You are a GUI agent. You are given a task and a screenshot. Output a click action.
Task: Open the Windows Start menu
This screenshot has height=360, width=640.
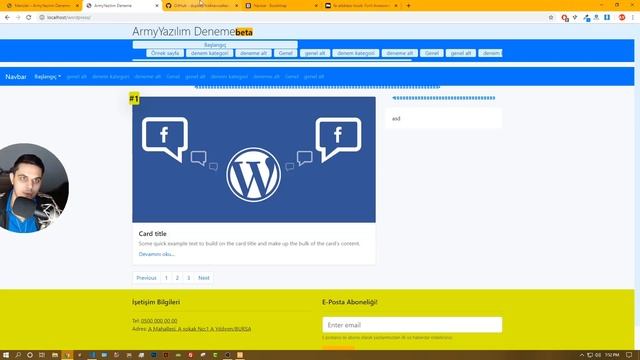(x=6, y=355)
